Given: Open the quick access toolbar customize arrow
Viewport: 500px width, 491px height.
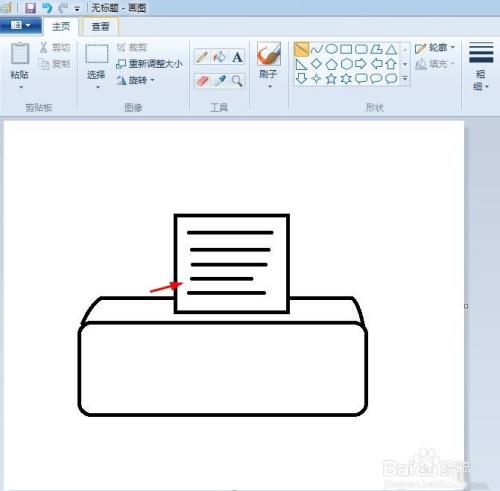Looking at the screenshot, I should (77, 9).
